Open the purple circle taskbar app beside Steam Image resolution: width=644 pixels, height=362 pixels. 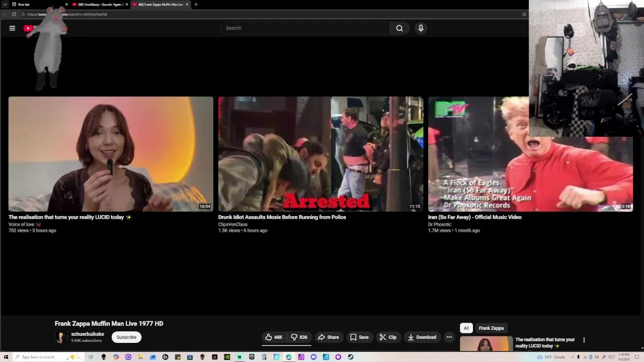(x=338, y=357)
